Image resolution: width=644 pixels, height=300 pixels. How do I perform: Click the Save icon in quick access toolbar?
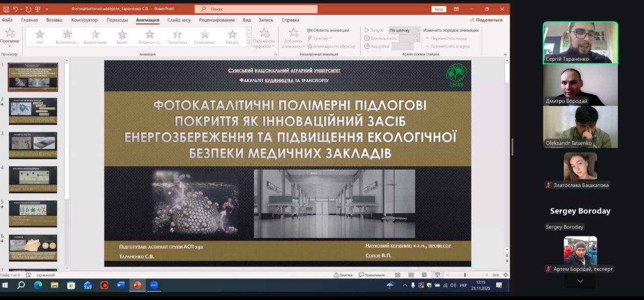[6, 9]
